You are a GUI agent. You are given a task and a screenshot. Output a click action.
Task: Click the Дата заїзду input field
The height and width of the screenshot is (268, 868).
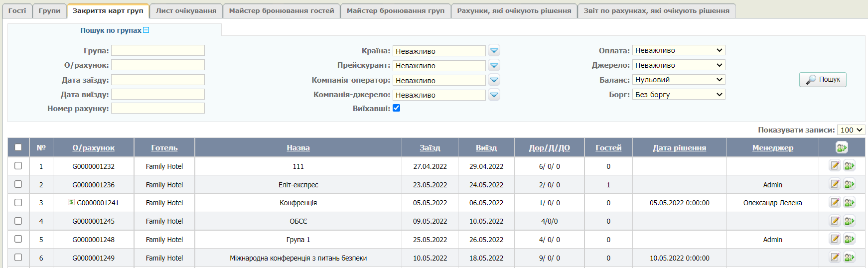[x=157, y=80]
